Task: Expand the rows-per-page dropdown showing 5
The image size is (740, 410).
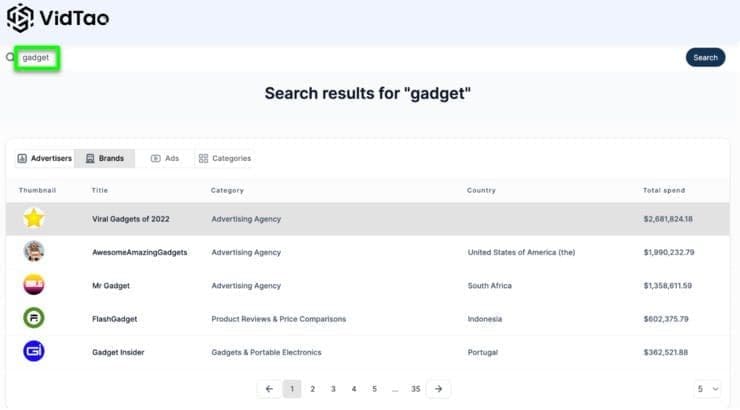Action: click(708, 389)
